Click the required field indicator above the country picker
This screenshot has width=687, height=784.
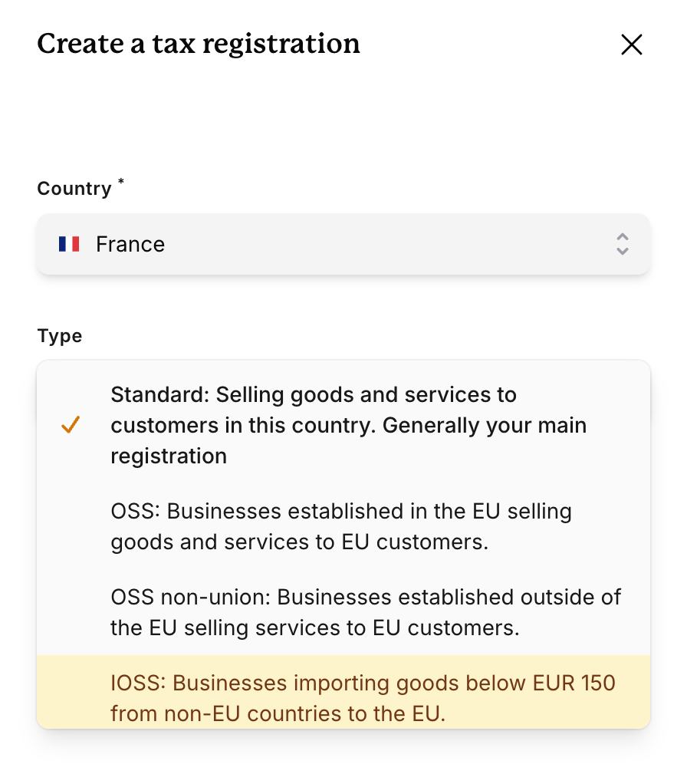[x=120, y=183]
